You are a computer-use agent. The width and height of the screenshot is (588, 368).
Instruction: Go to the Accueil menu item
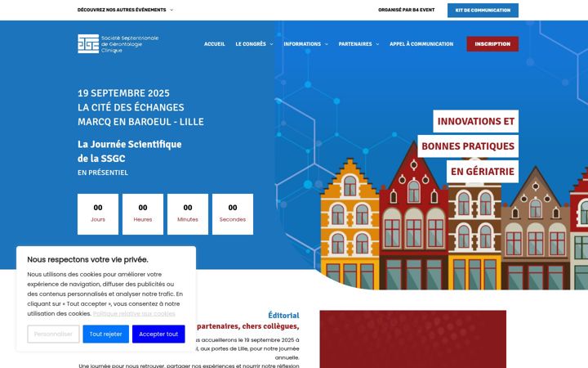click(215, 44)
